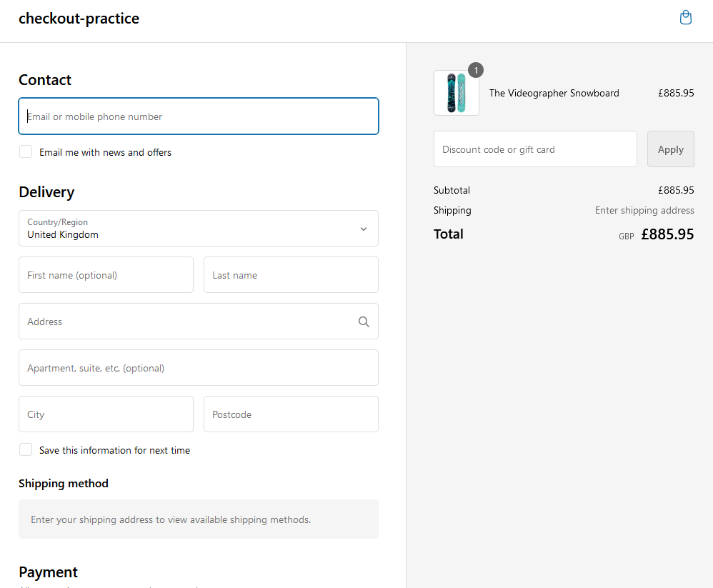Image resolution: width=713 pixels, height=588 pixels.
Task: Check Save this information for next time
Action: (26, 449)
